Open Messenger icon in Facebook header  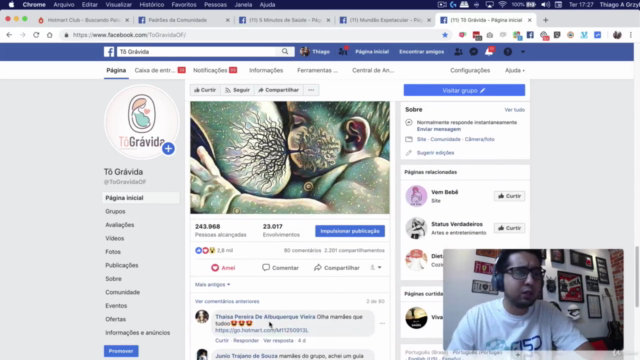[473, 52]
